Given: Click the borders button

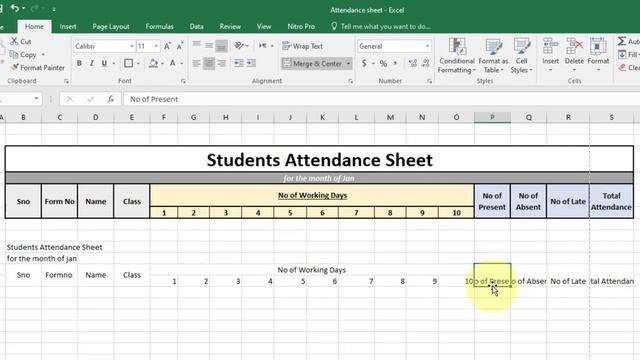Looking at the screenshot, I should [129, 63].
